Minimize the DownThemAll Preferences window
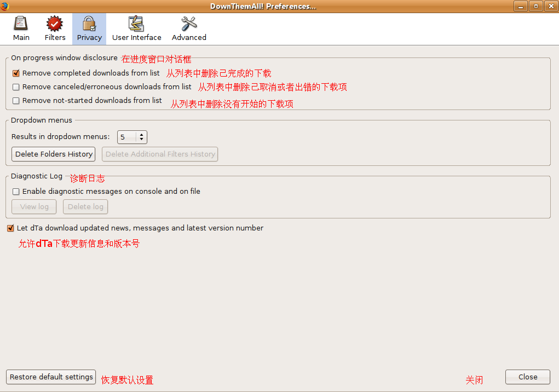Viewport: 559px width, 392px height. click(521, 6)
